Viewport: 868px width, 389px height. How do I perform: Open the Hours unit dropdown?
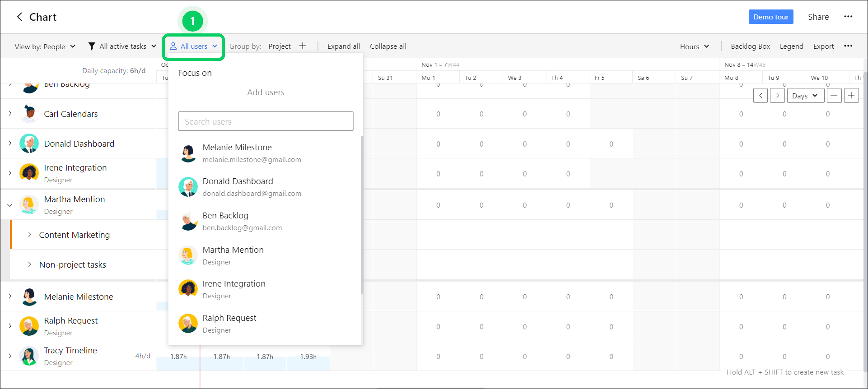[695, 46]
